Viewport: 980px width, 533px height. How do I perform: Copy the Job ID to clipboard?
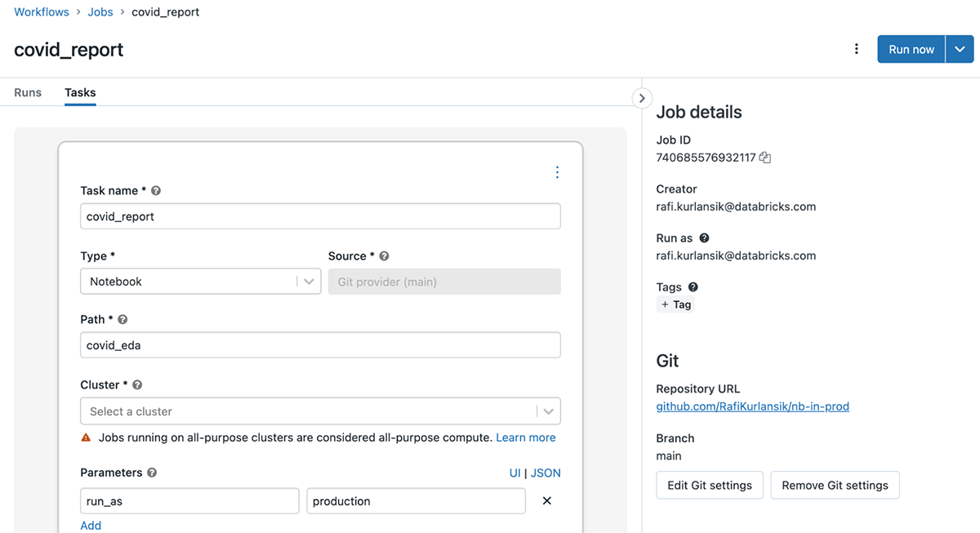pyautogui.click(x=765, y=158)
